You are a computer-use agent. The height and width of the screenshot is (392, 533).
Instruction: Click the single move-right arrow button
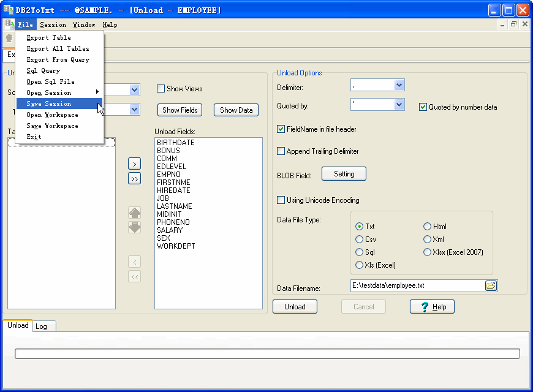pos(135,164)
